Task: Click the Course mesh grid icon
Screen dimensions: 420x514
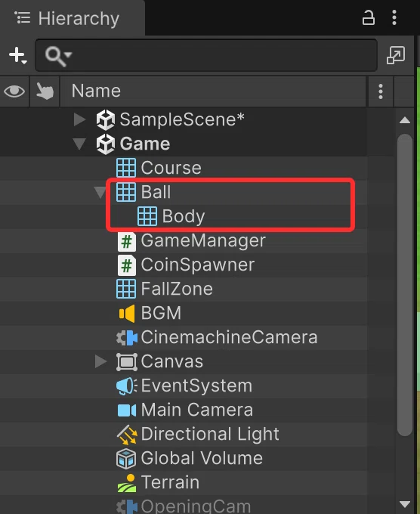Action: point(126,168)
